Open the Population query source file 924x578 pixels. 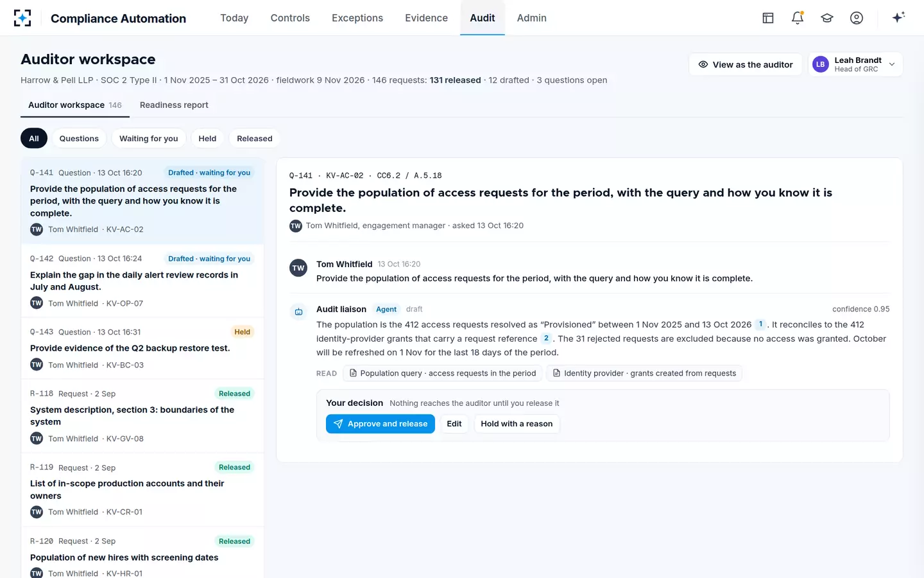pyautogui.click(x=443, y=373)
